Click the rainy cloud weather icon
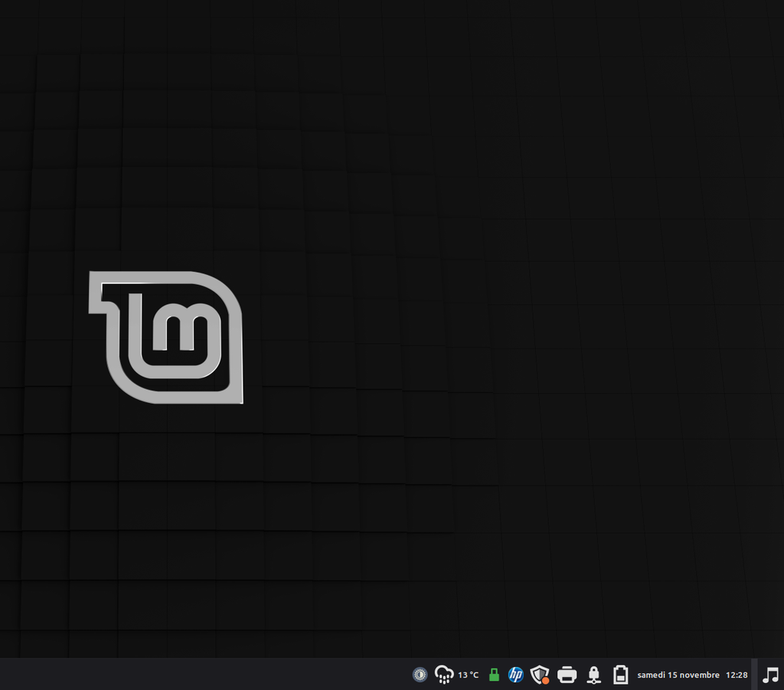The image size is (784, 690). pos(444,675)
